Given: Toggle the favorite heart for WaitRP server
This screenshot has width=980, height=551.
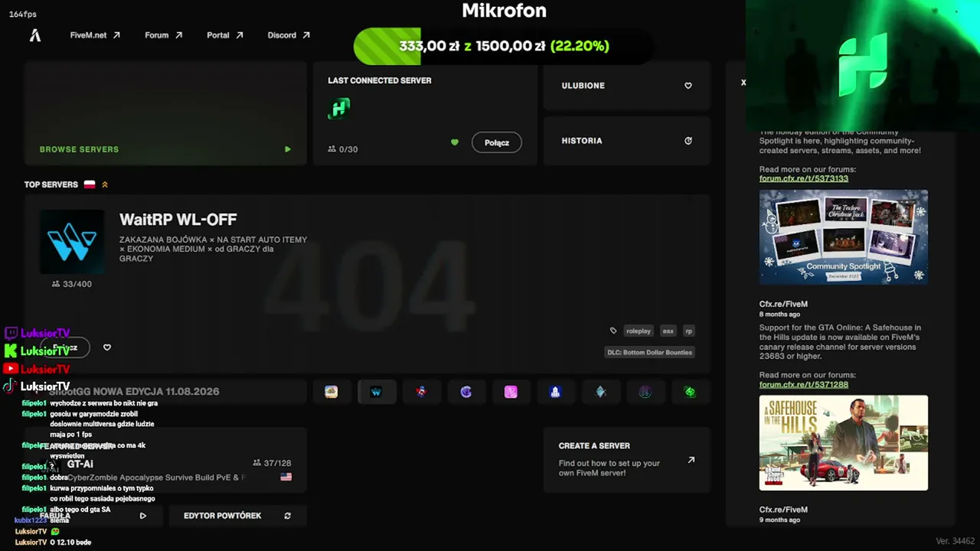Looking at the screenshot, I should 107,347.
